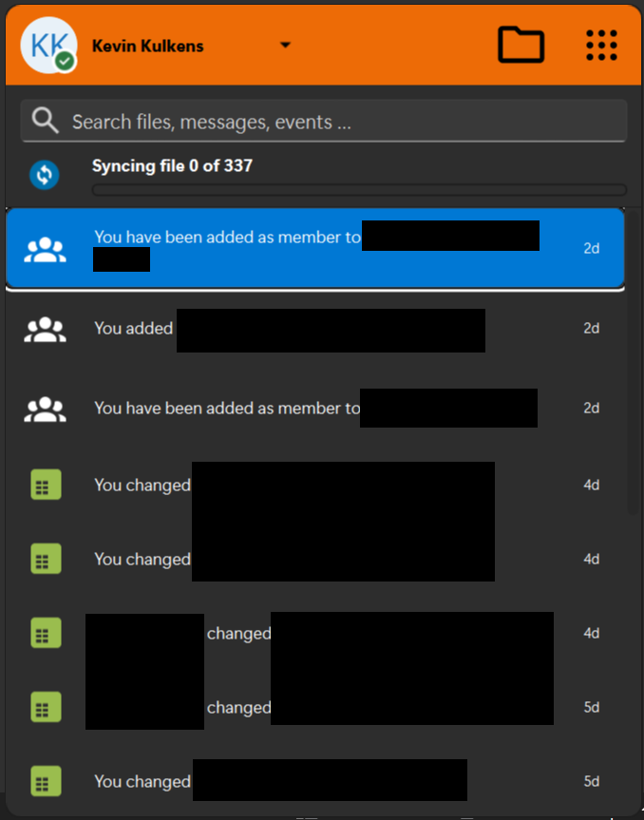Open account menu via Kevin Kulkens name
The image size is (644, 820).
pyautogui.click(x=147, y=46)
